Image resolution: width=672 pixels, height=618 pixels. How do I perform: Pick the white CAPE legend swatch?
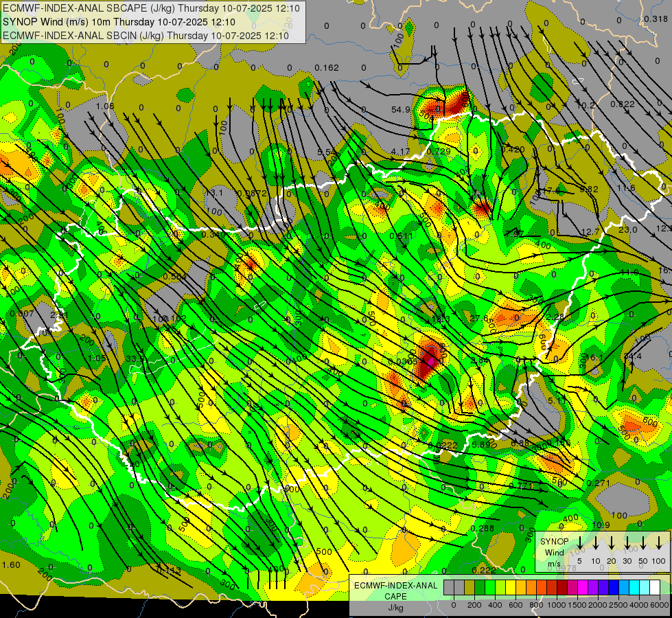654,588
